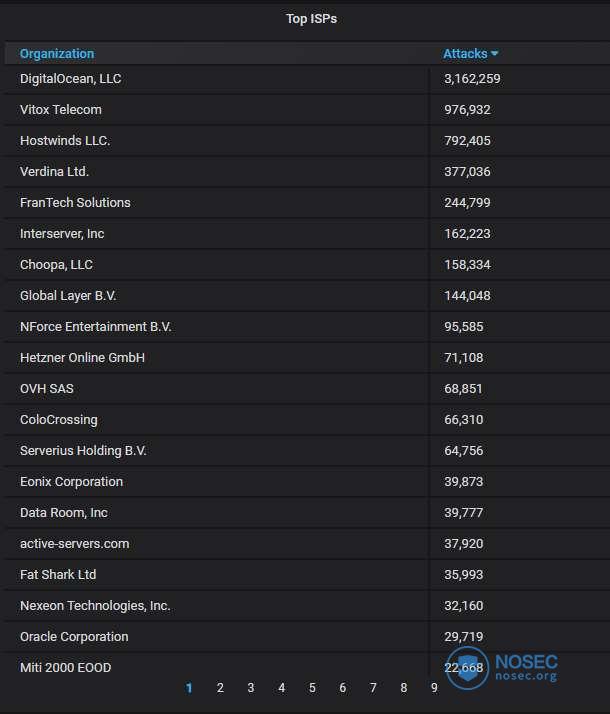Go to page 2 of results
This screenshot has height=714, width=610.
click(x=220, y=688)
